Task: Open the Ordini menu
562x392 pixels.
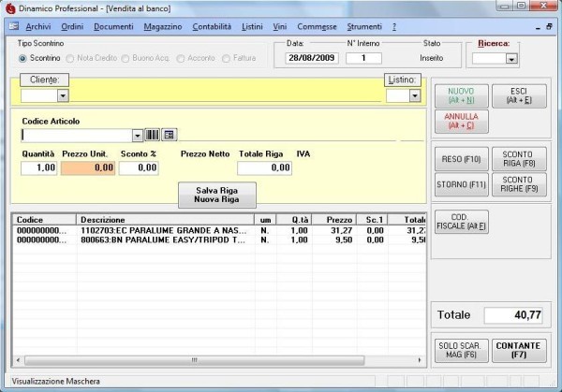Action: click(72, 27)
